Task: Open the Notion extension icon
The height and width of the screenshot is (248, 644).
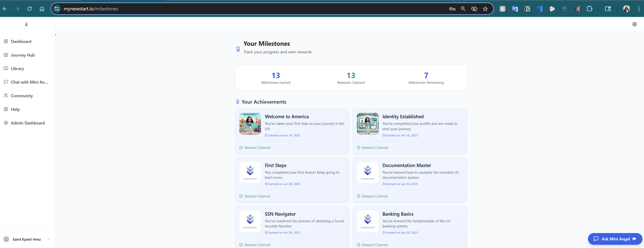Action: point(527,9)
